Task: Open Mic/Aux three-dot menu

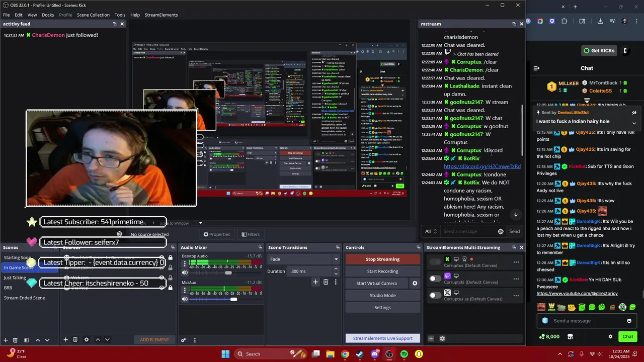Action: (185, 290)
